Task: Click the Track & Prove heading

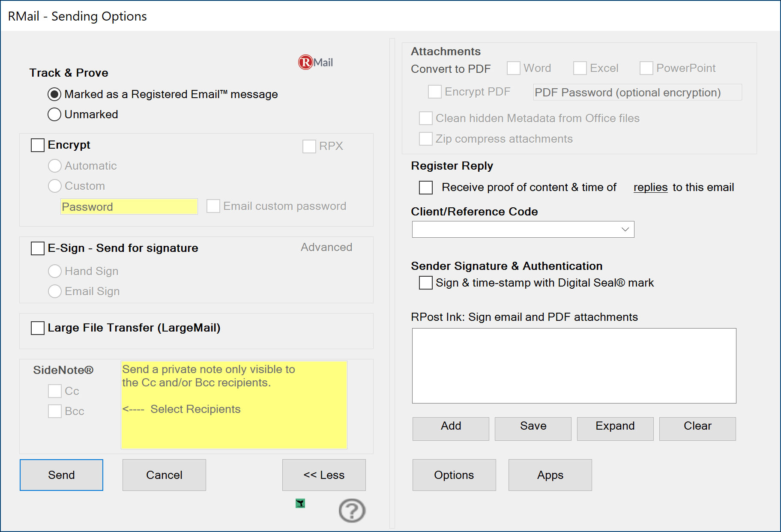Action: [x=69, y=73]
